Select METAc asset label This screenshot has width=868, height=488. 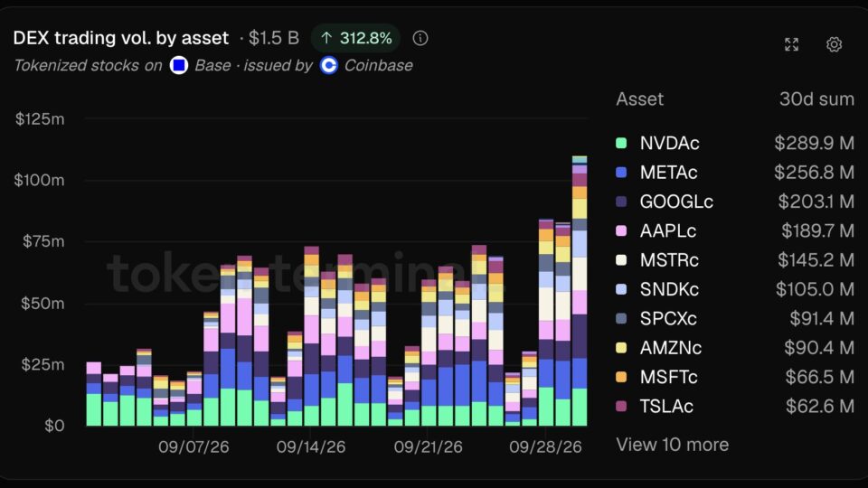pos(668,173)
